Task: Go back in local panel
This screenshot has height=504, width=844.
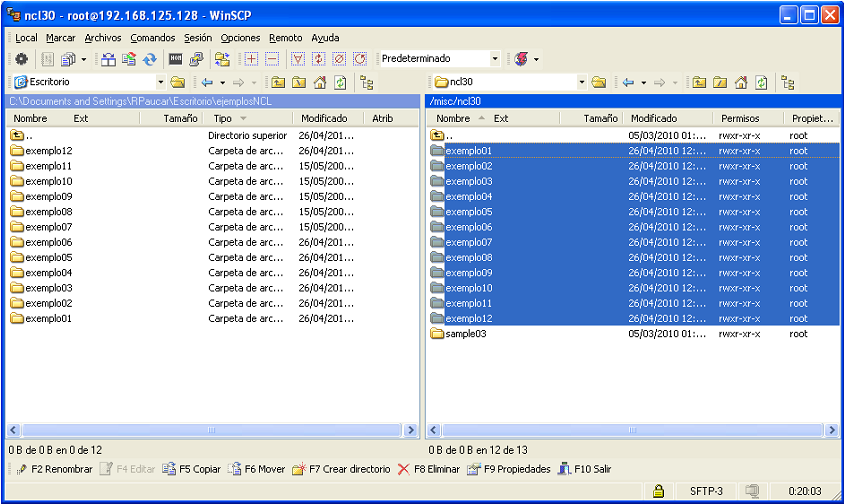Action: point(207,82)
